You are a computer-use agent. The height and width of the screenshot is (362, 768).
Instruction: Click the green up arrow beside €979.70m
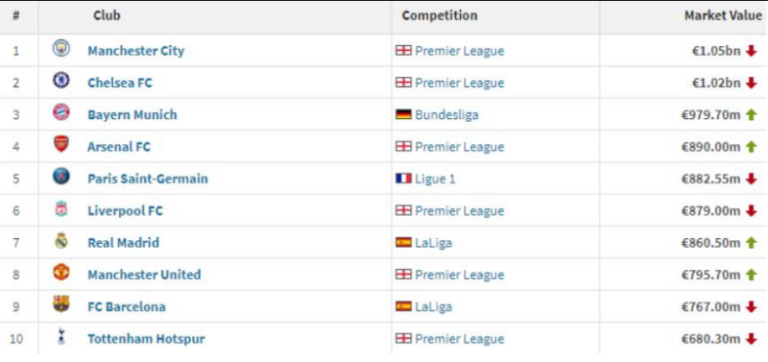751,115
